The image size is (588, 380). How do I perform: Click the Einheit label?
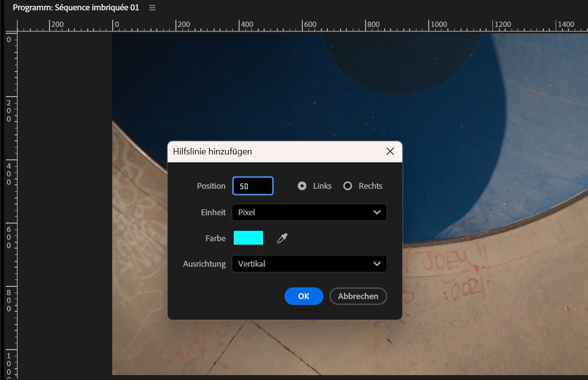214,212
